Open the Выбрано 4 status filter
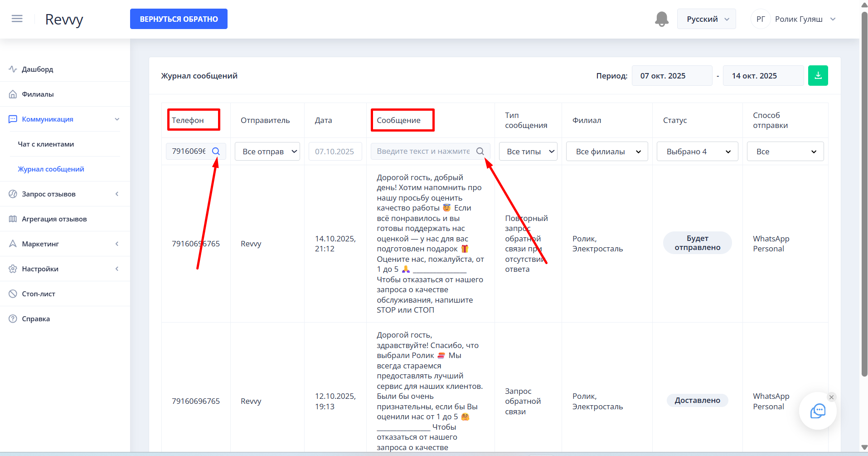The height and width of the screenshot is (456, 868). click(697, 152)
